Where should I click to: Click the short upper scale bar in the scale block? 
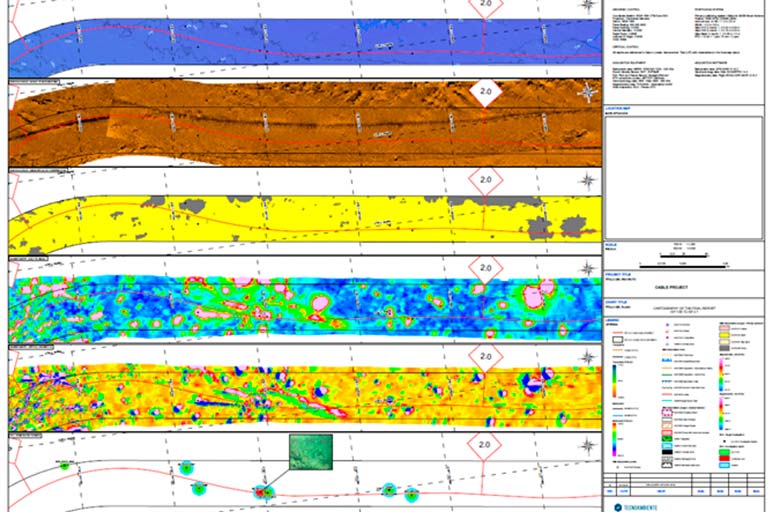(684, 255)
